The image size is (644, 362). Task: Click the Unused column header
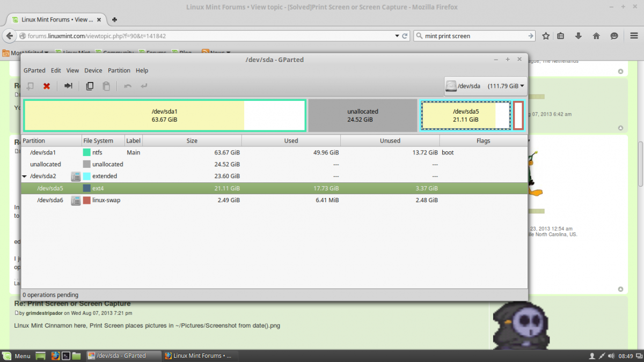[x=390, y=141]
